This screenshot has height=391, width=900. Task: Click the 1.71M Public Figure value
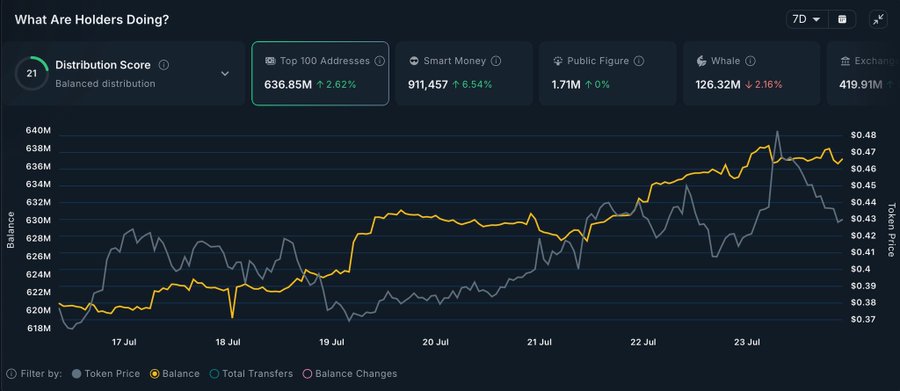566,85
